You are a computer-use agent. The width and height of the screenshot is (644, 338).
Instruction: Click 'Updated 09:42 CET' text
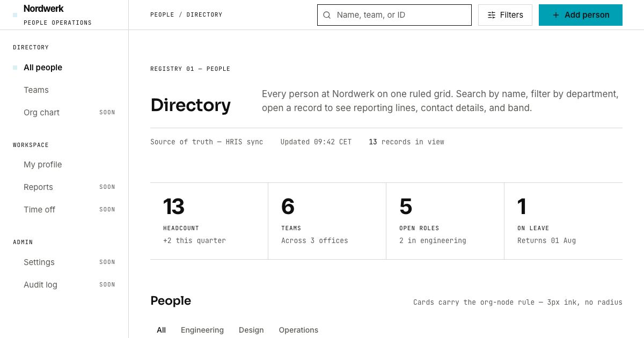coord(316,142)
